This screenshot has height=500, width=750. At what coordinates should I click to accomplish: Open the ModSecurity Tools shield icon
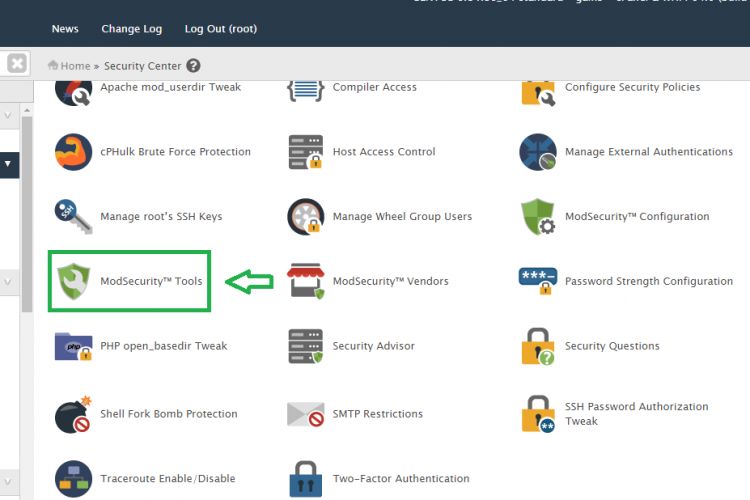73,281
